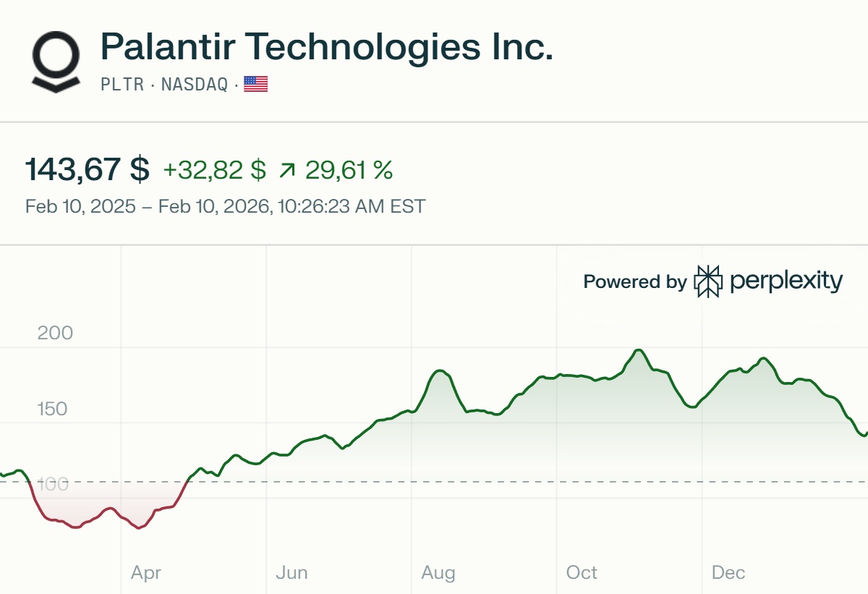Click the 200 price axis label
This screenshot has height=594, width=868.
pyautogui.click(x=55, y=333)
